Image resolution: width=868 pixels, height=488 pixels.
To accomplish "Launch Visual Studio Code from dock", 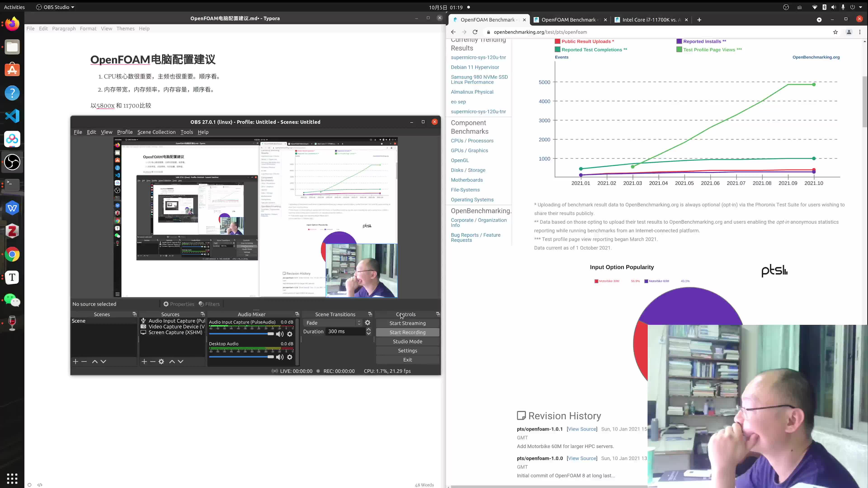I will click(12, 116).
